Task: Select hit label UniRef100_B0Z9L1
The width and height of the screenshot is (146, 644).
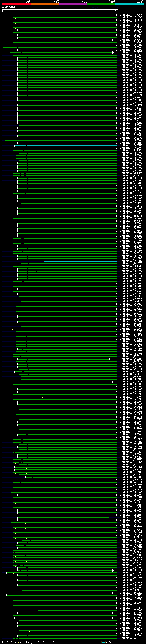Action: [x=131, y=593]
